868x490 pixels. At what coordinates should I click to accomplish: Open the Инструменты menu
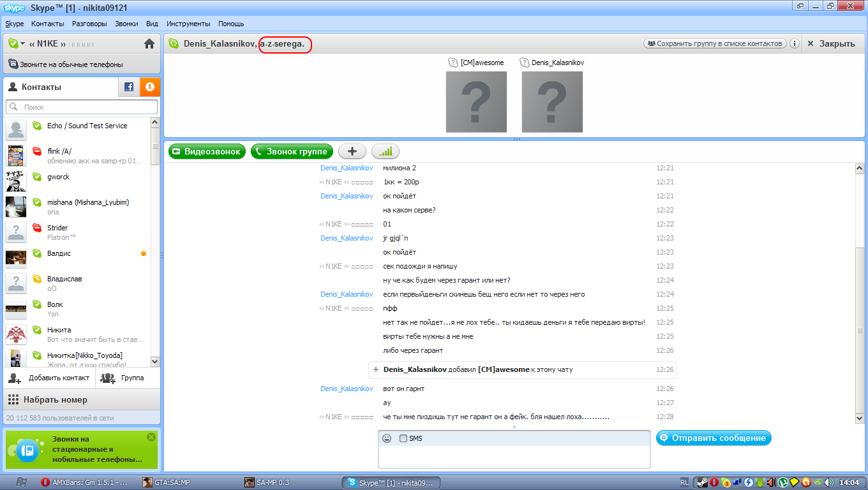[x=188, y=24]
